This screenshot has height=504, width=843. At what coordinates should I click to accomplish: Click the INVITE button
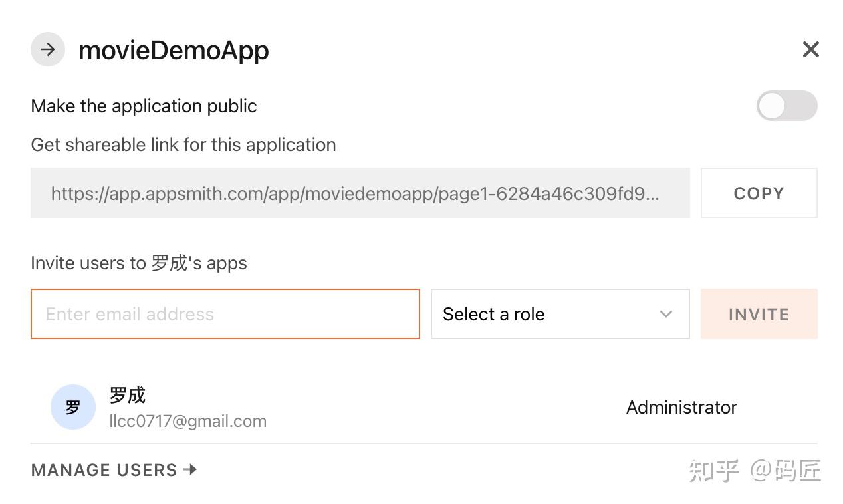759,314
